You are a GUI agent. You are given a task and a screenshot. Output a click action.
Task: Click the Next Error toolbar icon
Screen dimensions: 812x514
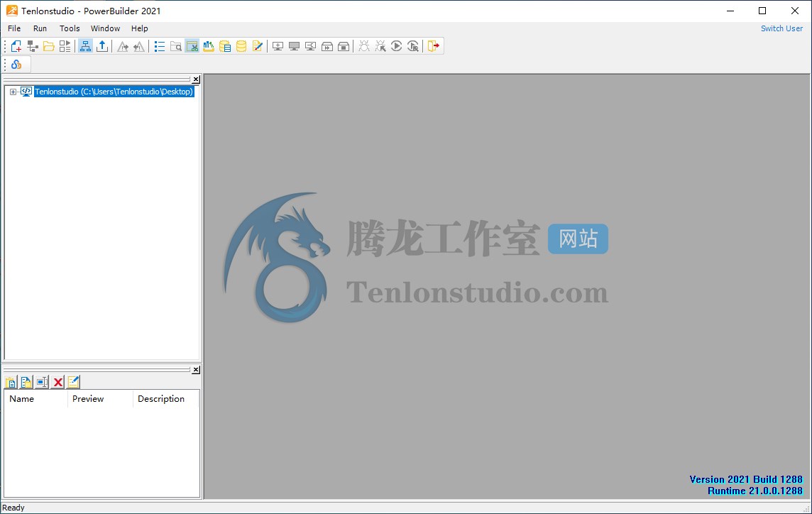(x=123, y=47)
